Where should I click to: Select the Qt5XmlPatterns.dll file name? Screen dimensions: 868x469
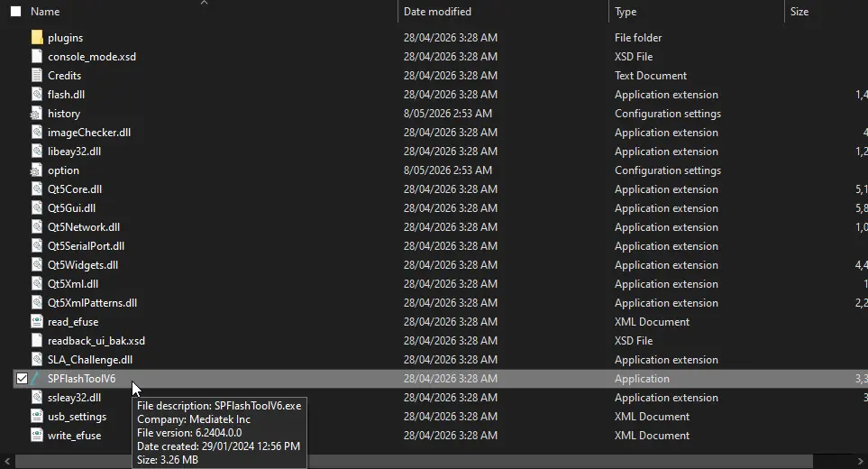(93, 303)
